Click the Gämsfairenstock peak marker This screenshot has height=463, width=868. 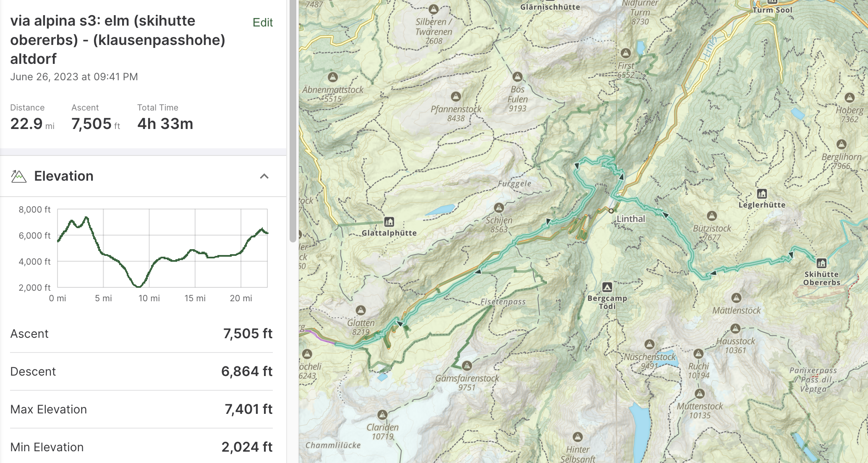point(467,366)
